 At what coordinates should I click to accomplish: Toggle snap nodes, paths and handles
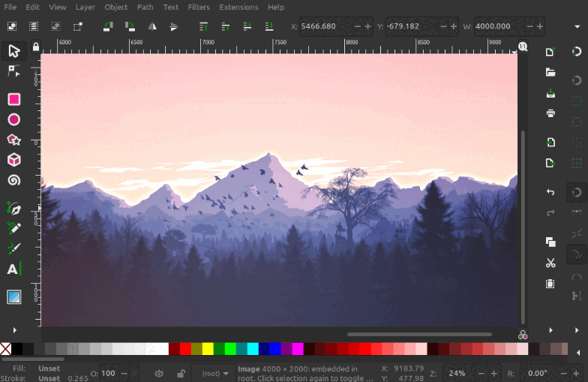click(x=576, y=192)
